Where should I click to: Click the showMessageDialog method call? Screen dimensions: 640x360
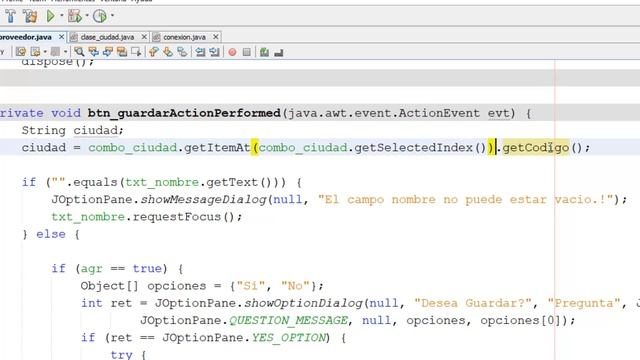coord(203,200)
